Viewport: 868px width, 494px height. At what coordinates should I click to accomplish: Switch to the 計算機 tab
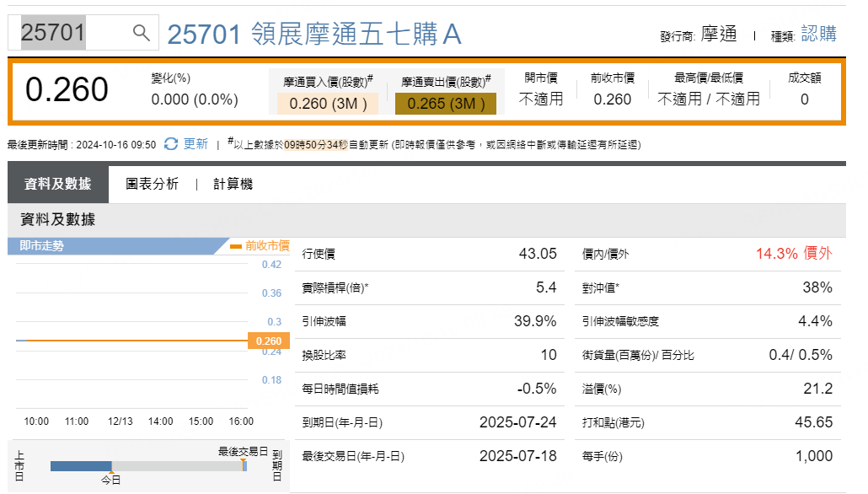(233, 184)
